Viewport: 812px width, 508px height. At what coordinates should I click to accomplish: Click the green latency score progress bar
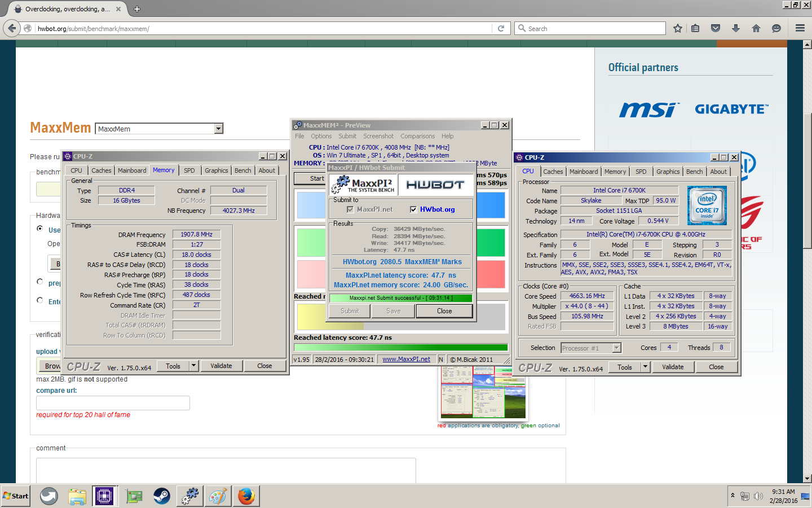[x=401, y=348]
